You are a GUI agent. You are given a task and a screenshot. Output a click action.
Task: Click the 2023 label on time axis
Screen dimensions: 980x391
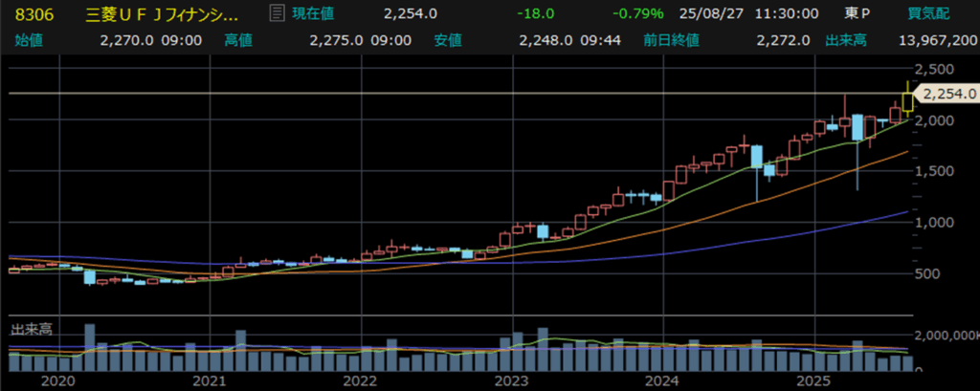pyautogui.click(x=510, y=380)
